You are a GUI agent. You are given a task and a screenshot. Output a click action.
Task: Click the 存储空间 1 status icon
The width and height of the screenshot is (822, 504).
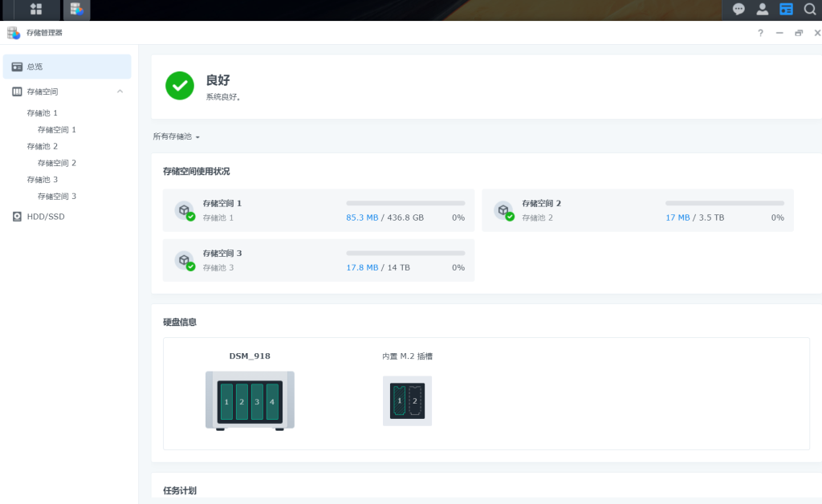(x=185, y=210)
